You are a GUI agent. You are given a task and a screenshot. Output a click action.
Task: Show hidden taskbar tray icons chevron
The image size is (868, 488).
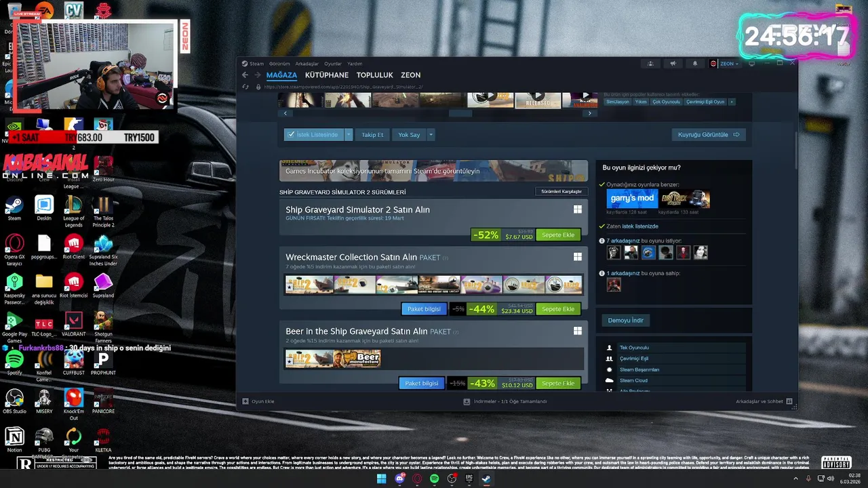point(795,479)
